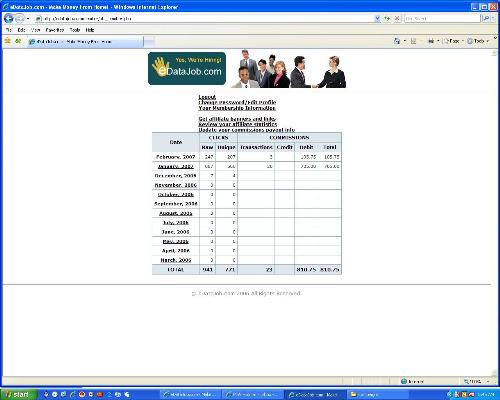This screenshot has width=500, height=400.
Task: Select the eDataJob Make Money From Home tab
Action: pos(85,42)
